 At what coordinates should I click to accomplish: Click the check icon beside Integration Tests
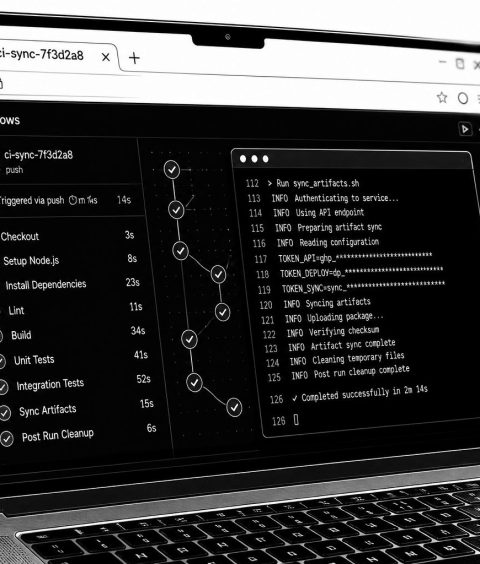point(3,387)
